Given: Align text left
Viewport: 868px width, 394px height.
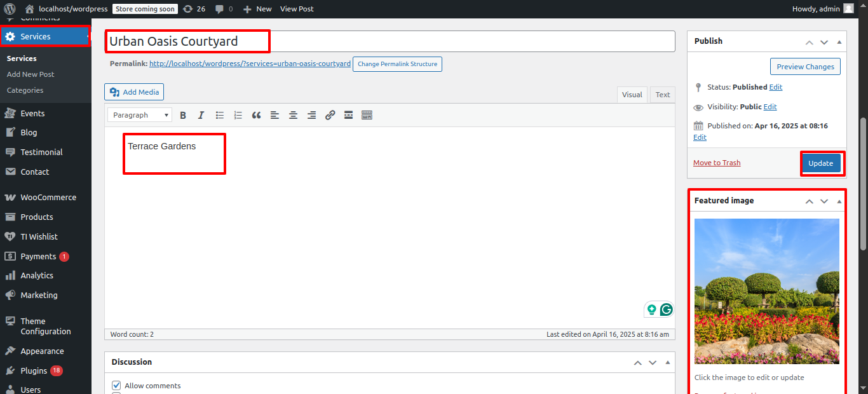Looking at the screenshot, I should click(275, 115).
